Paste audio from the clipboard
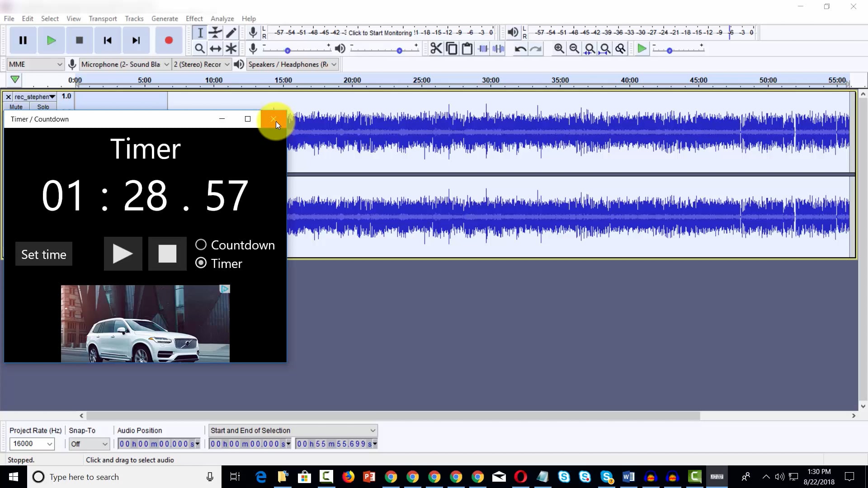 tap(467, 48)
